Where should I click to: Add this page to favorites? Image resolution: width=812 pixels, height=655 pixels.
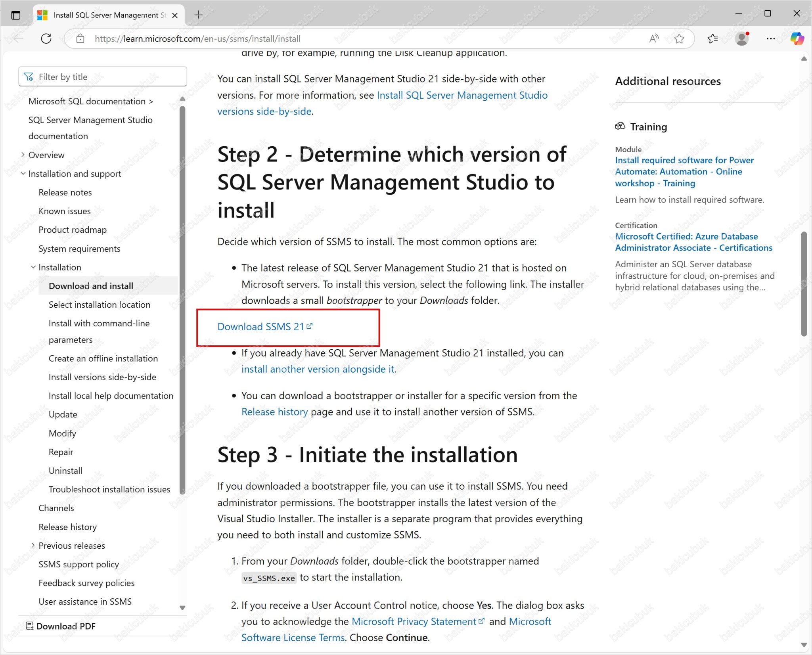pyautogui.click(x=679, y=38)
